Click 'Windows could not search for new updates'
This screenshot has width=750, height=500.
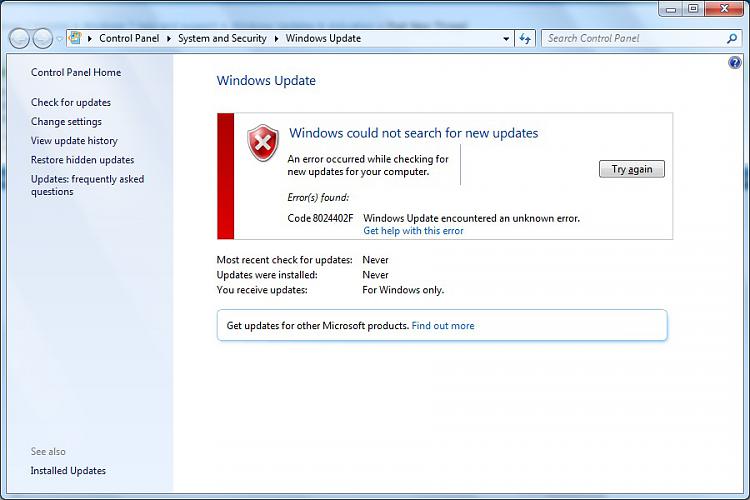coord(414,133)
